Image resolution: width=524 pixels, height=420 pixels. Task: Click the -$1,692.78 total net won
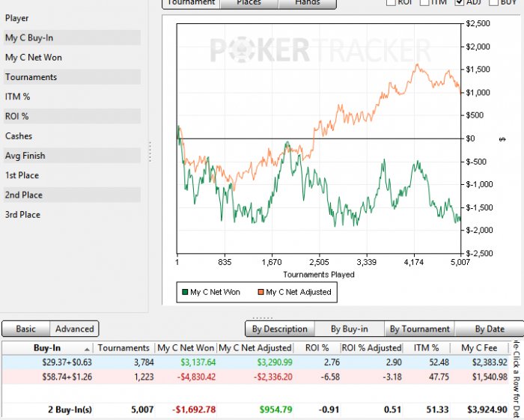point(194,410)
